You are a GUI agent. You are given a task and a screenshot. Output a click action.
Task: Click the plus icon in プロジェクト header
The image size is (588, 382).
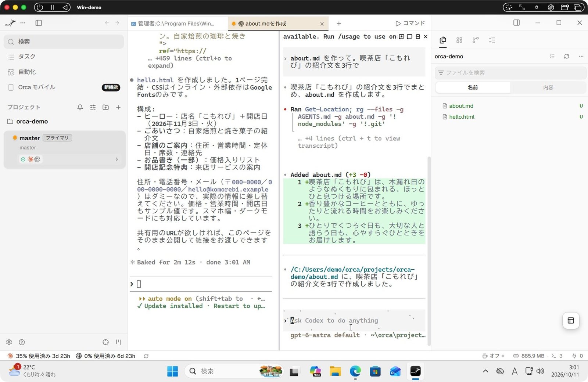[118, 107]
